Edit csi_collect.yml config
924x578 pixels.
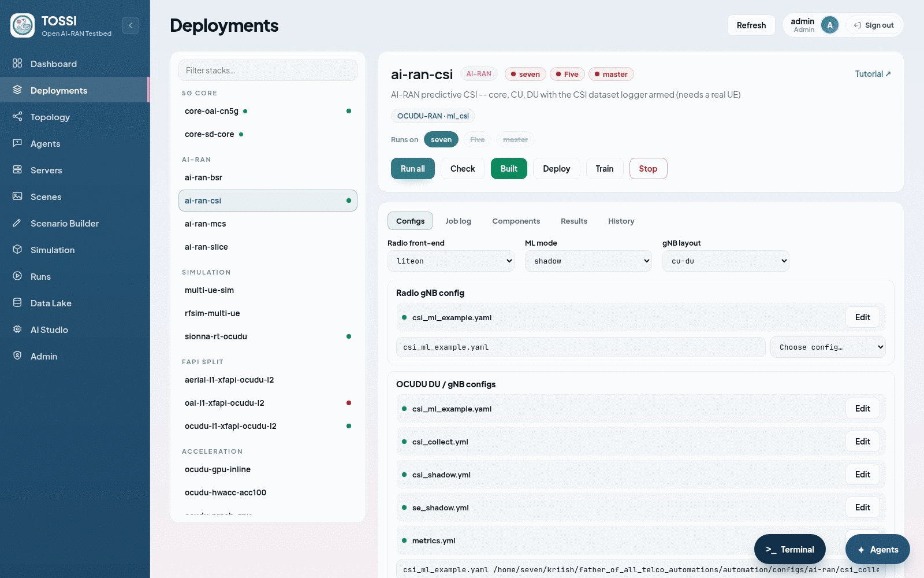coord(863,441)
